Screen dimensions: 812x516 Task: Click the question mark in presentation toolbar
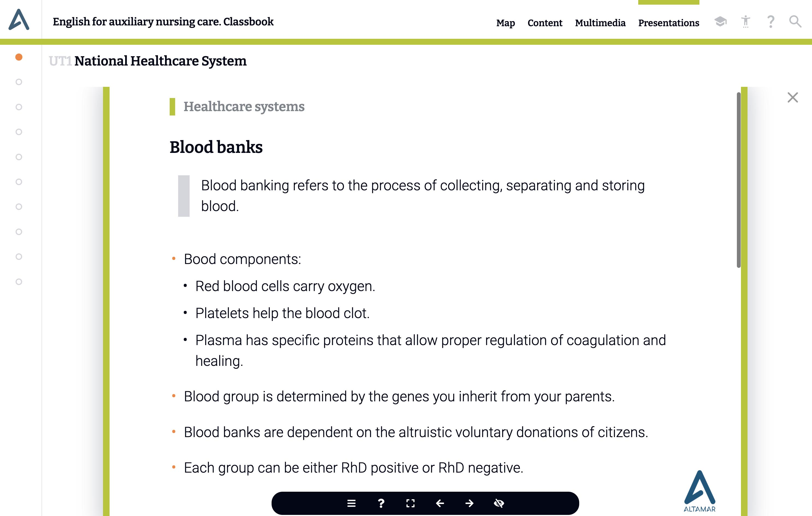381,503
